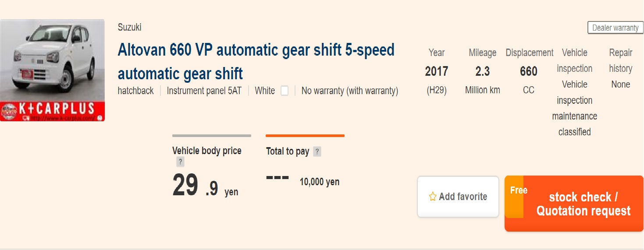The image size is (644, 250).
Task: Click the Free badge on the quotation button
Action: [x=518, y=190]
